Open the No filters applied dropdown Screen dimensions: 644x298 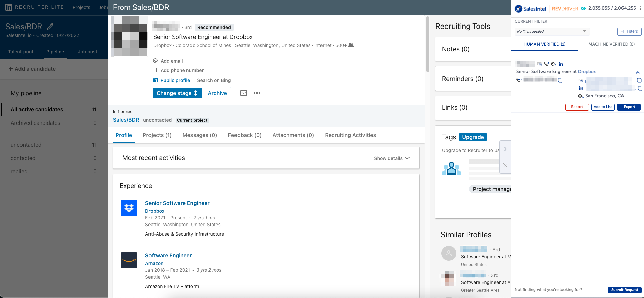pyautogui.click(x=552, y=31)
